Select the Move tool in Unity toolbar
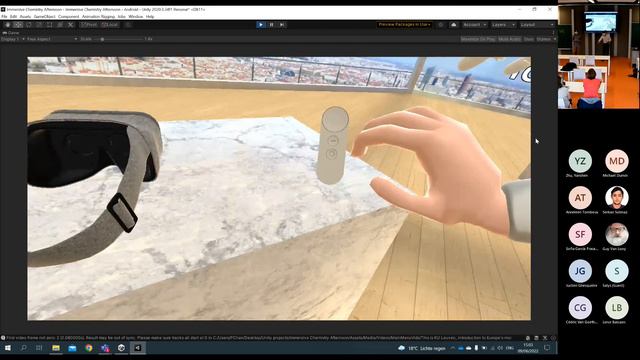 [18, 25]
